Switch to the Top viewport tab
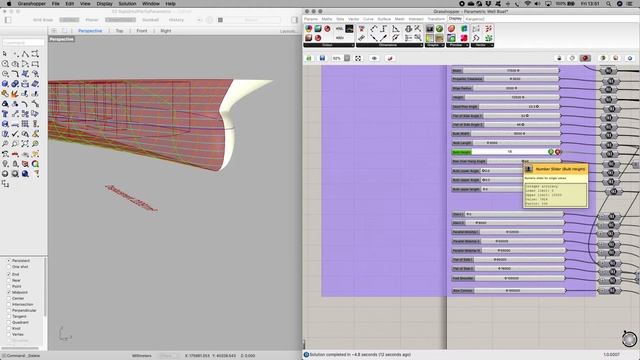The width and height of the screenshot is (640, 360). [x=119, y=31]
